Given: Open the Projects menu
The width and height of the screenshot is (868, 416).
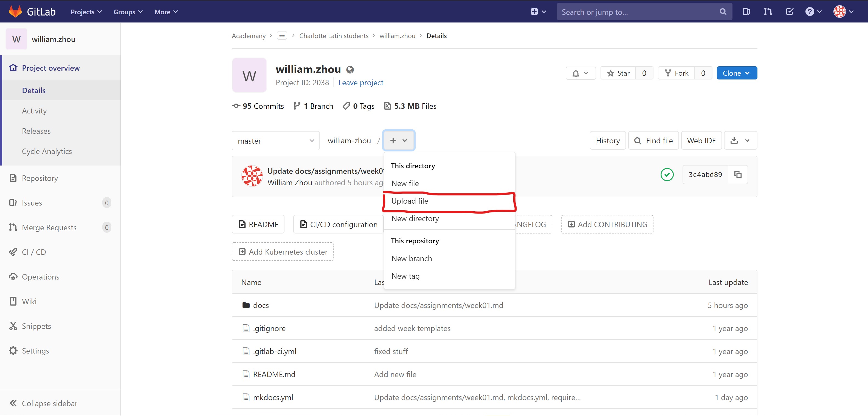Looking at the screenshot, I should (x=86, y=12).
